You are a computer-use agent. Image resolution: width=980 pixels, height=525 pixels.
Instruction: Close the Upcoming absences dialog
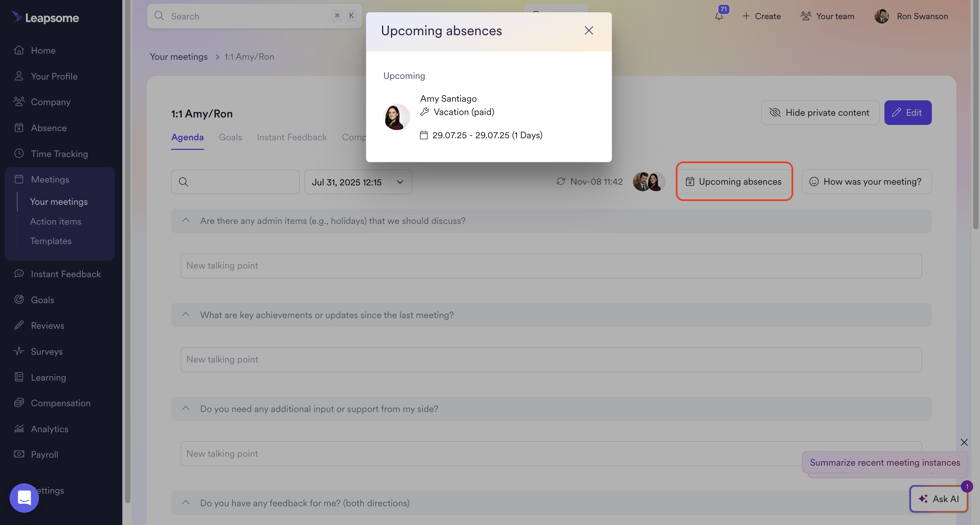[589, 30]
